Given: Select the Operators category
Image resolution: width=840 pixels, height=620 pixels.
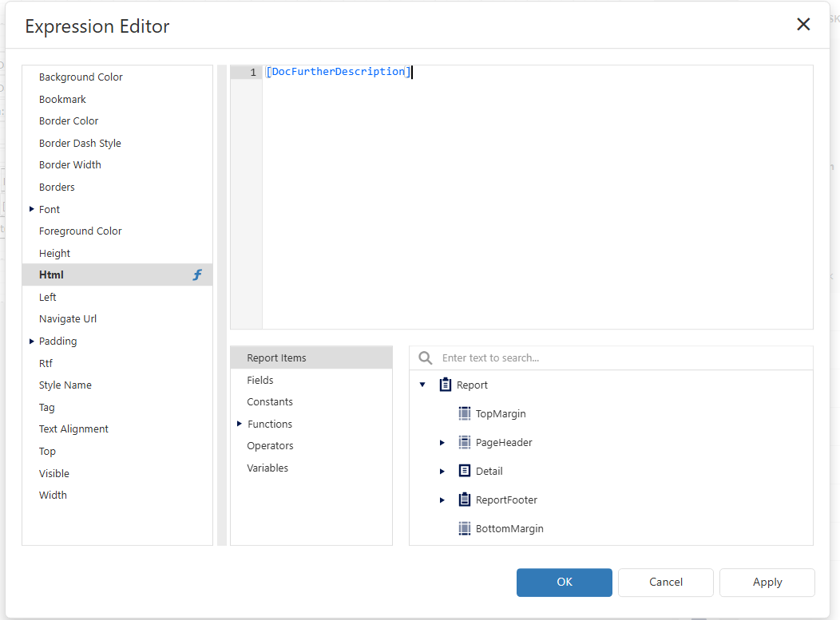Looking at the screenshot, I should [x=270, y=445].
